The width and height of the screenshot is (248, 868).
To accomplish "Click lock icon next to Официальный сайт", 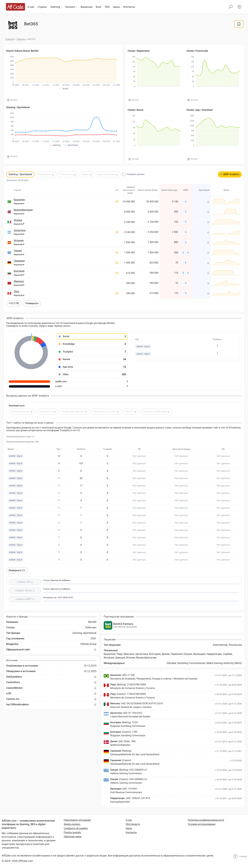I will (x=95, y=649).
